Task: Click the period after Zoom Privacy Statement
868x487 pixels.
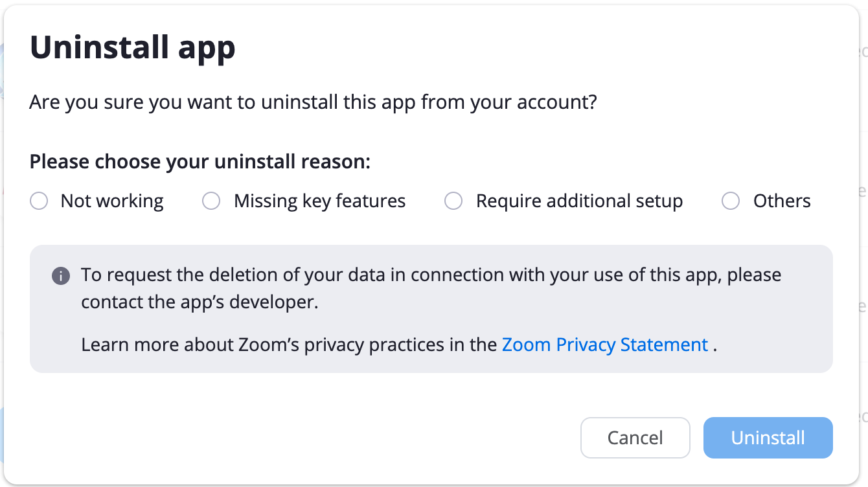Action: click(x=715, y=345)
